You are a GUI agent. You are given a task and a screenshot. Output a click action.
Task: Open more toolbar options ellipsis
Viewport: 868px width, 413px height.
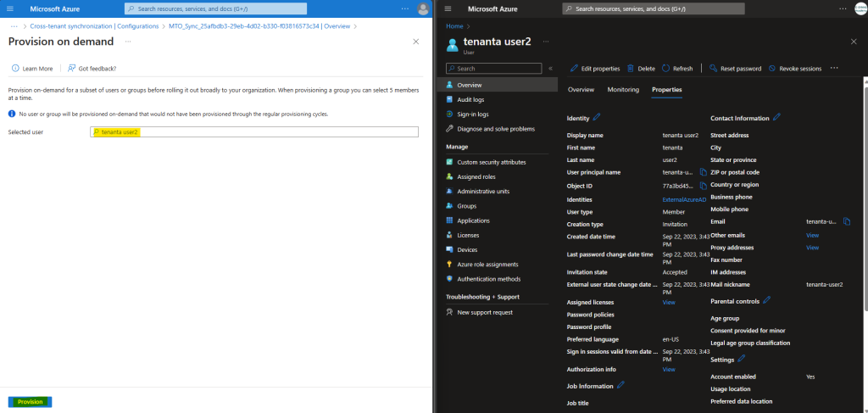click(834, 68)
